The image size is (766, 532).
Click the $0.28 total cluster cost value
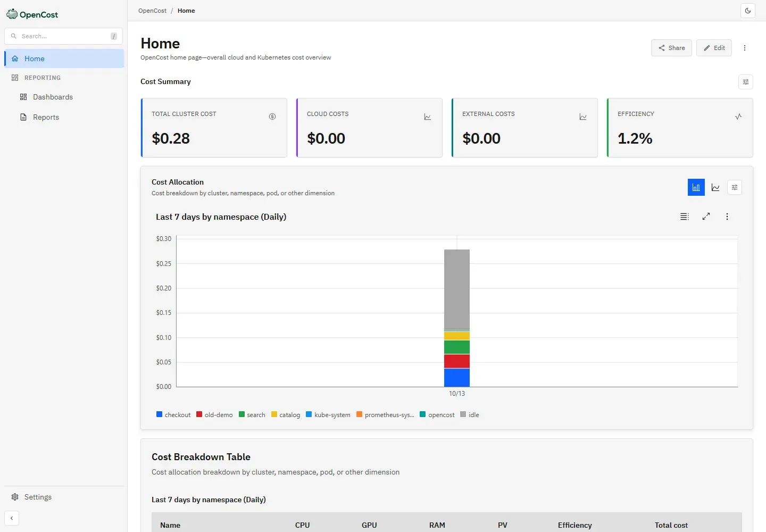click(x=171, y=138)
